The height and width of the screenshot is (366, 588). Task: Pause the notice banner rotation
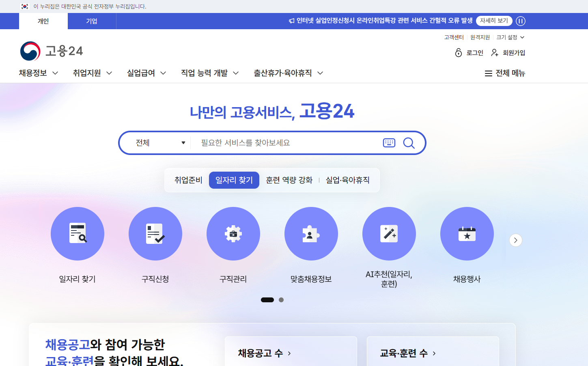[x=521, y=21]
